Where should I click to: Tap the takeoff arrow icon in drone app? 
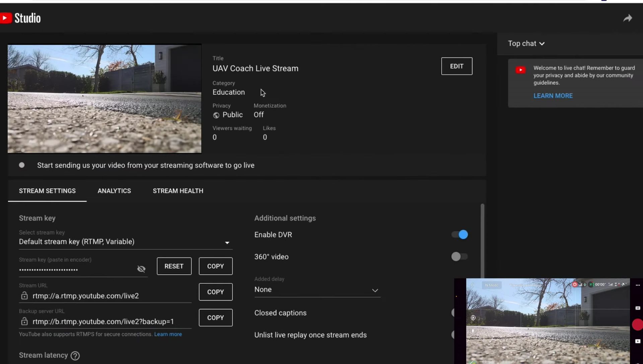[473, 331]
